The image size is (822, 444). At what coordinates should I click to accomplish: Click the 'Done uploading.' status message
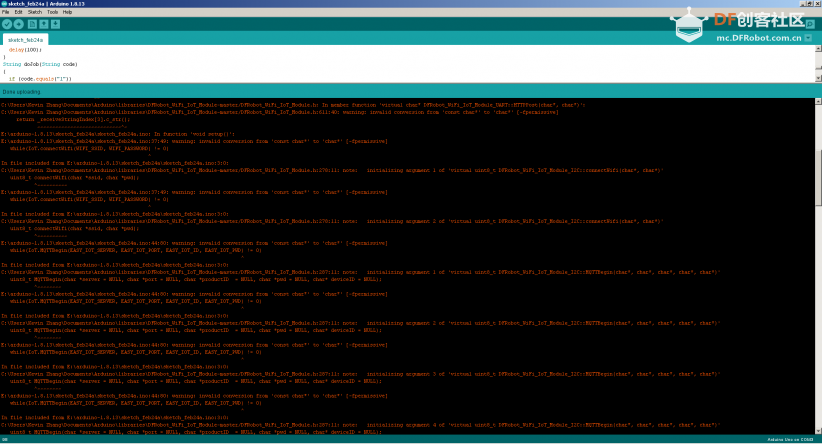(21, 92)
